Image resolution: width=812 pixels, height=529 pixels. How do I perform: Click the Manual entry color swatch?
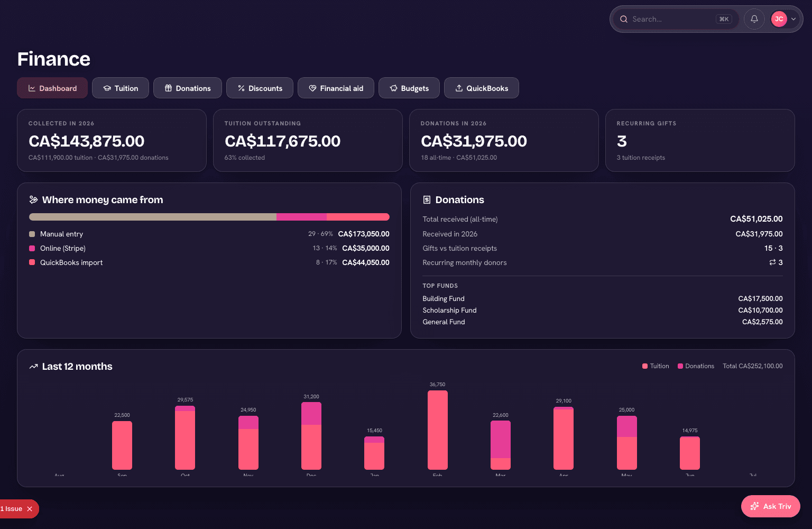click(32, 234)
